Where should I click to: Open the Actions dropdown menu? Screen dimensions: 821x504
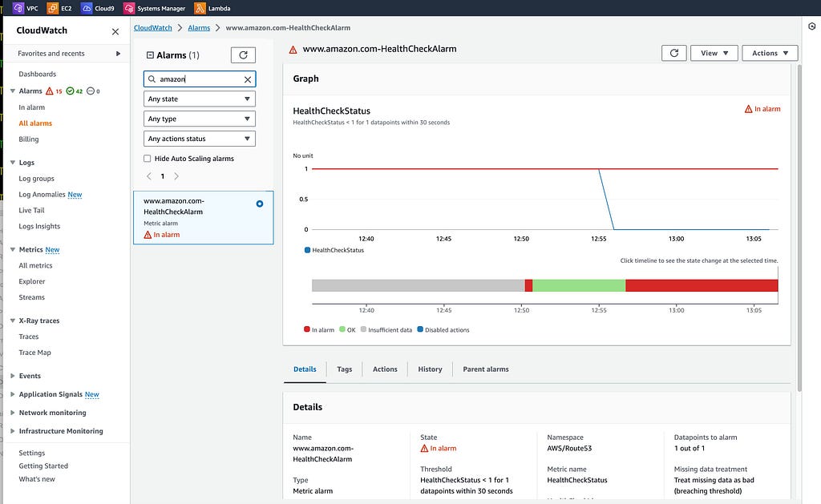pos(770,53)
